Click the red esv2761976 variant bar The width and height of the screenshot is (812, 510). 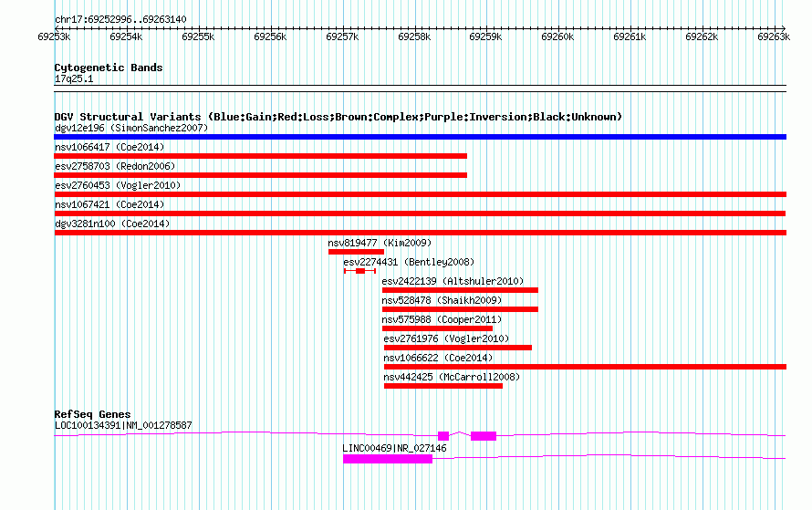coord(458,348)
